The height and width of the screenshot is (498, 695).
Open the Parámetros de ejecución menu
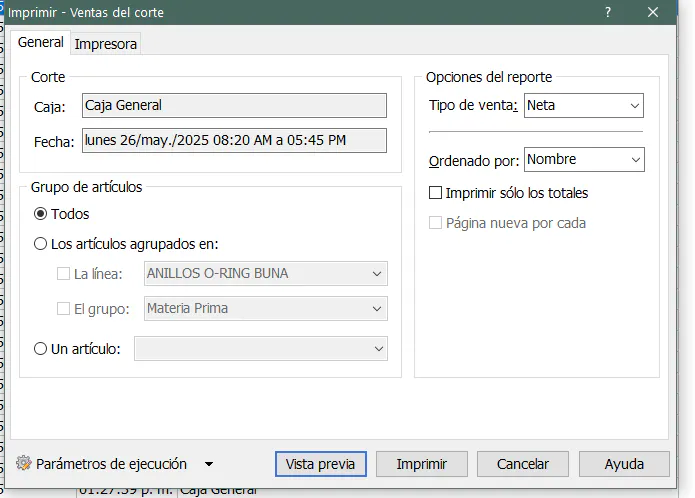[111, 464]
